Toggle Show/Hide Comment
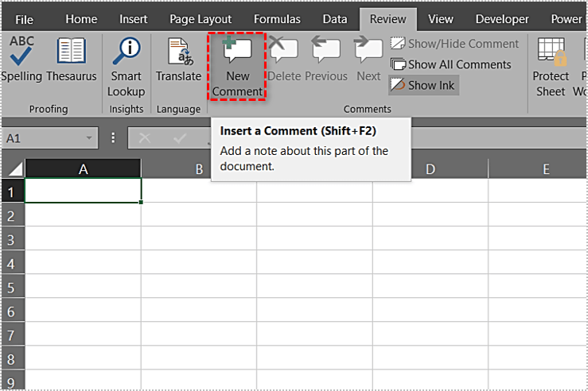This screenshot has height=391, width=588. 454,44
